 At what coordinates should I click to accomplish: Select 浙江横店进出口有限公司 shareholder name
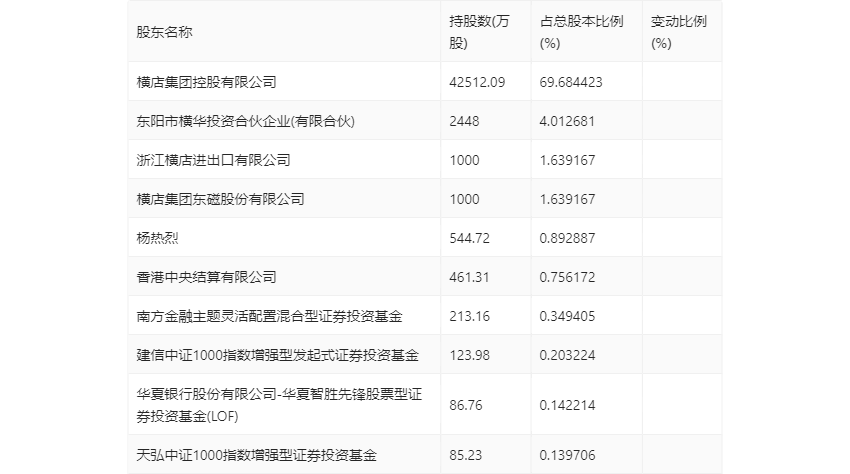(x=213, y=160)
